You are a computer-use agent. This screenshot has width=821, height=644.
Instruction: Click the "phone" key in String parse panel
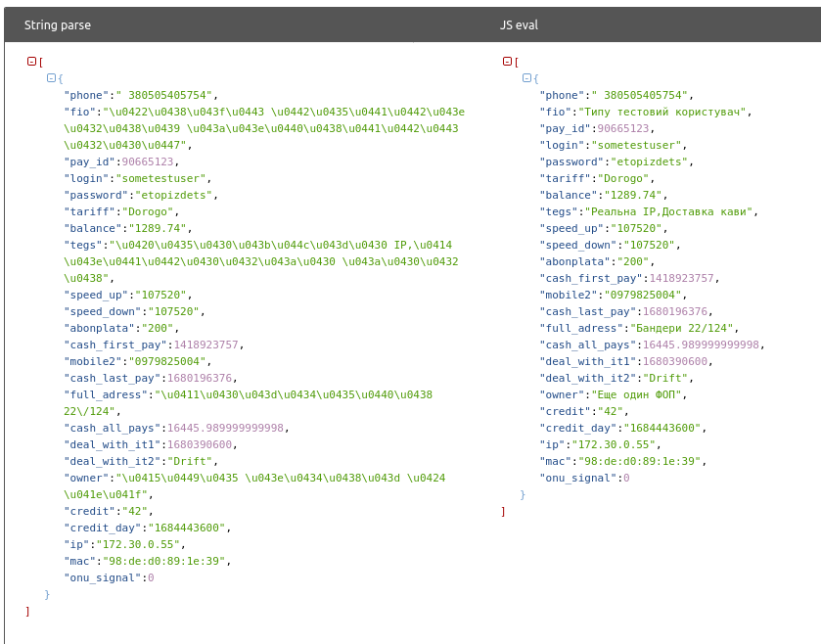[x=87, y=95]
